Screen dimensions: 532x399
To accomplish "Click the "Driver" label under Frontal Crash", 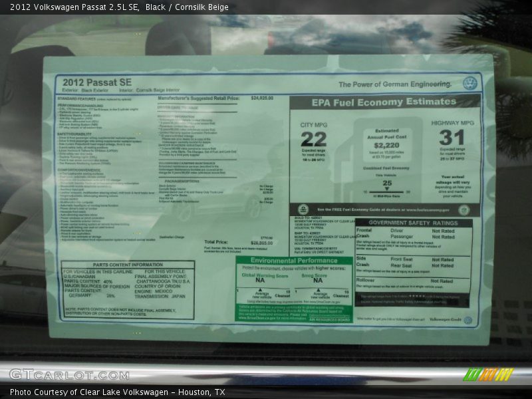I will point(396,230).
